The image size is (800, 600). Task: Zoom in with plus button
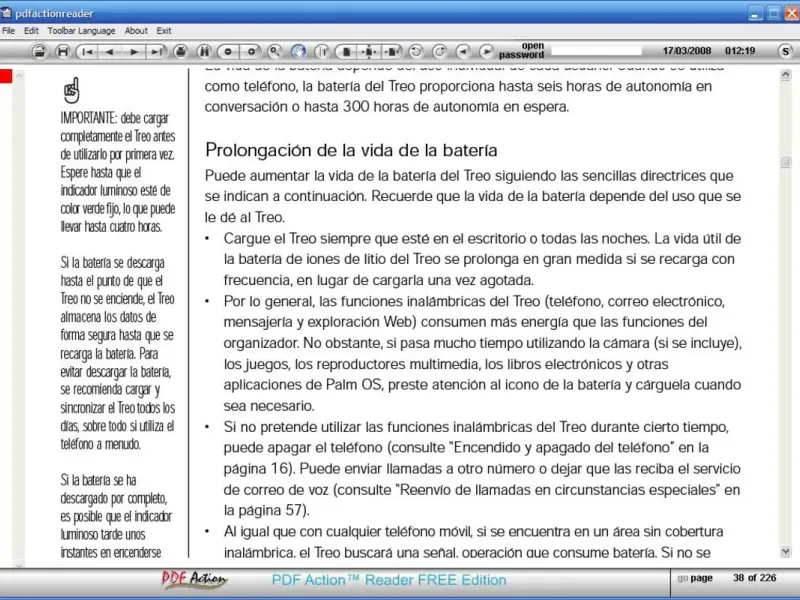point(251,52)
